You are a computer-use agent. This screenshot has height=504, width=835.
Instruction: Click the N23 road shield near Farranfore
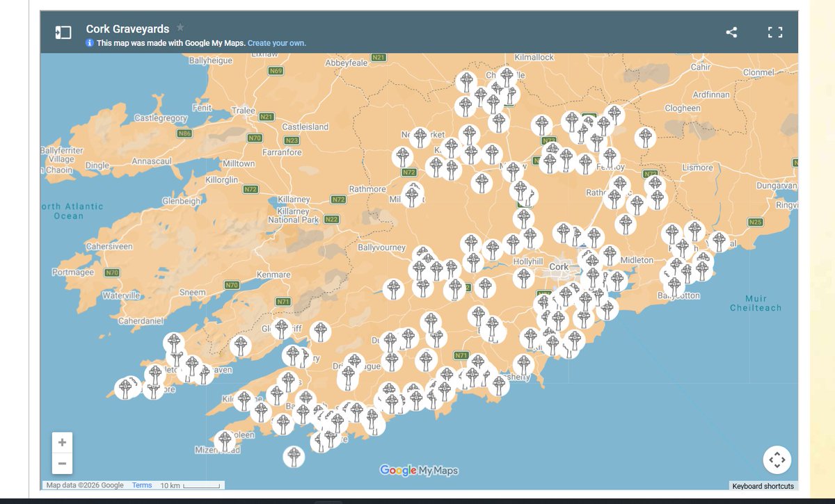pos(292,140)
